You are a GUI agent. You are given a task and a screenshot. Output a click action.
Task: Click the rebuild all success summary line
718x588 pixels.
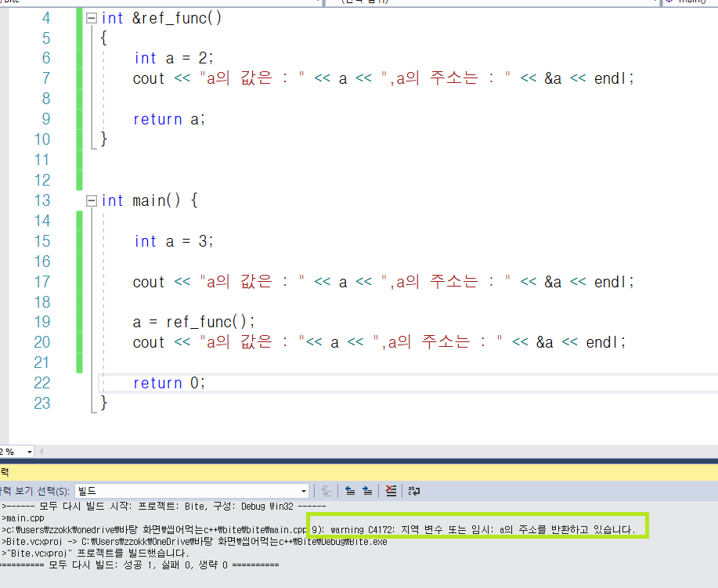click(139, 565)
